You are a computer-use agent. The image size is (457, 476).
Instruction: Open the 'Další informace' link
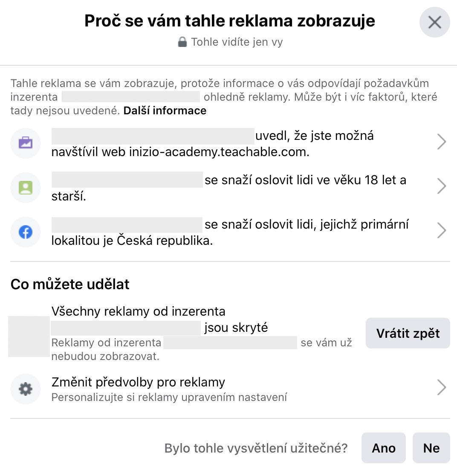(x=165, y=111)
